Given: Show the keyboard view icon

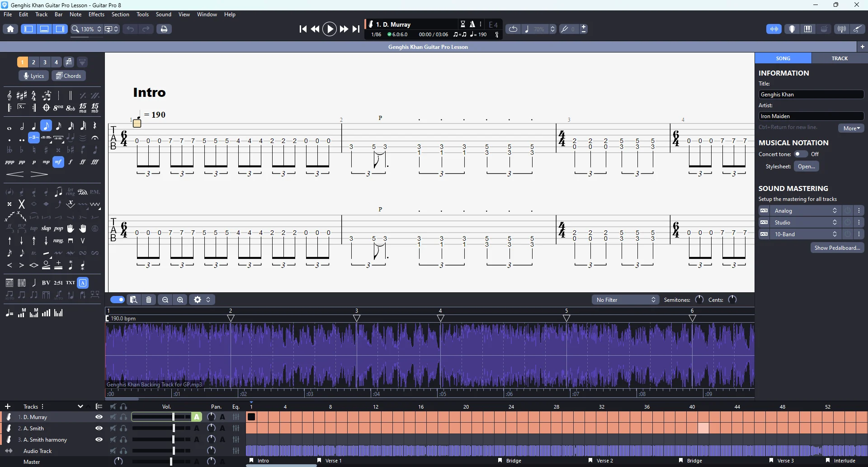Looking at the screenshot, I should [808, 29].
